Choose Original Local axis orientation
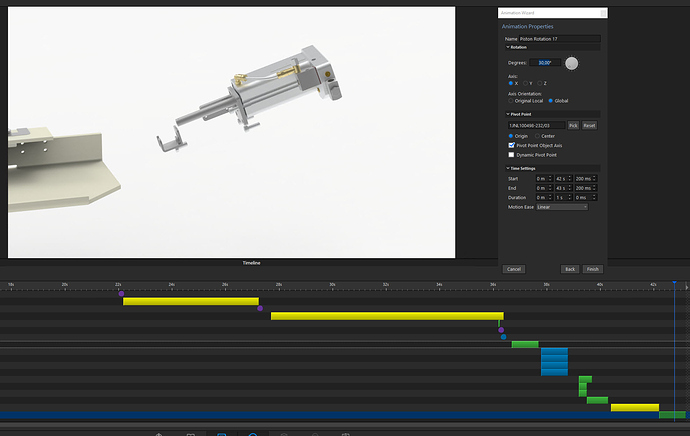The height and width of the screenshot is (436, 690). click(510, 101)
